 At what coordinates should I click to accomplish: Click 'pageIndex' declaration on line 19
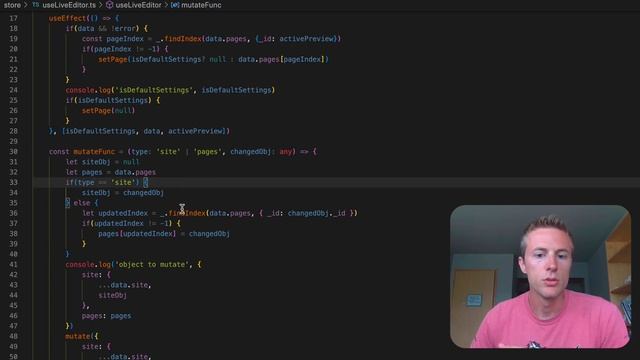[125, 39]
